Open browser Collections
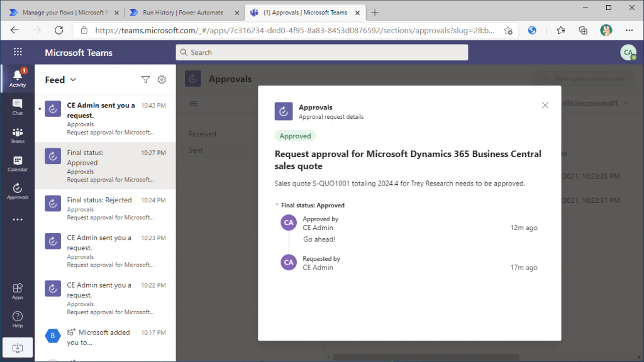This screenshot has width=644, height=362. pyautogui.click(x=583, y=30)
